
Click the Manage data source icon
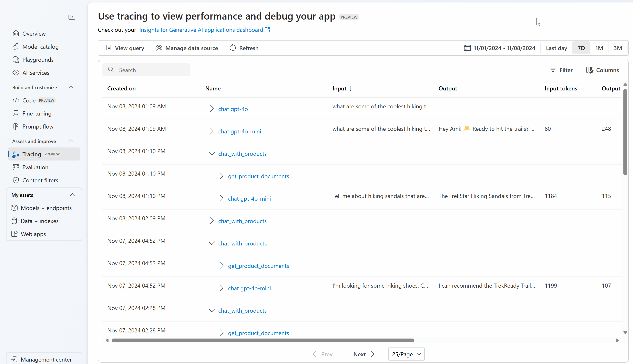click(159, 48)
